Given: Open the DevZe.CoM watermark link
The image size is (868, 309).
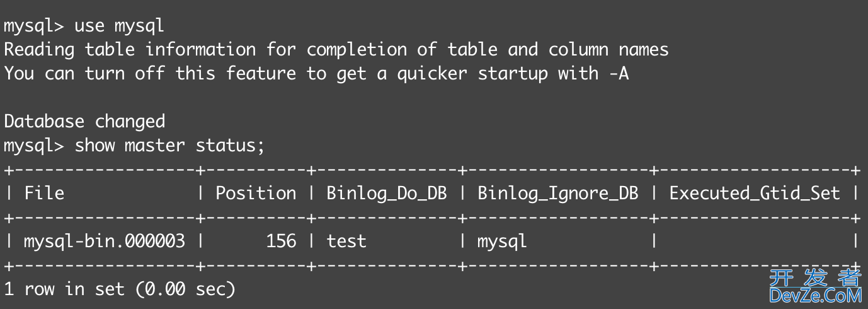Looking at the screenshot, I should (x=815, y=294).
